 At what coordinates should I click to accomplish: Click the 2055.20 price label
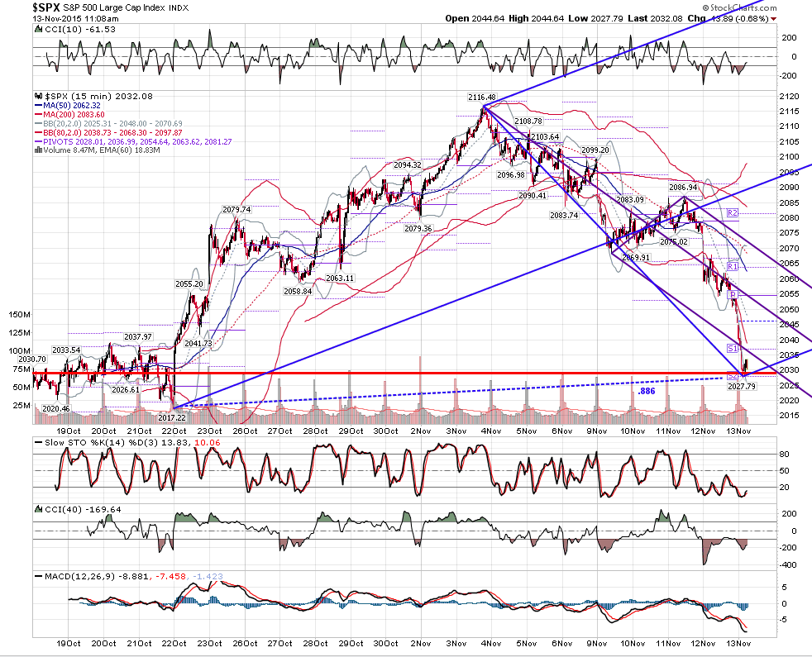coord(189,284)
